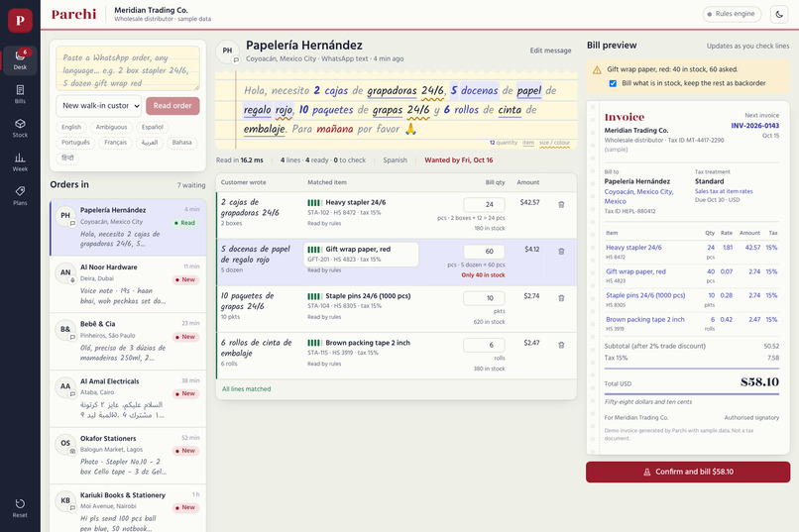The image size is (799, 532).
Task: Delete the Brown packing tape line
Action: click(561, 345)
